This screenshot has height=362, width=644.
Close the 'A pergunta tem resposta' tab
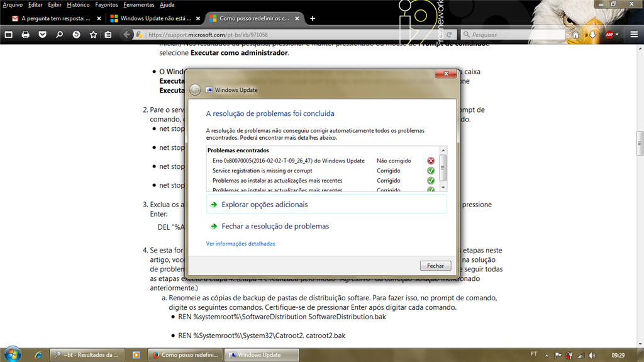pyautogui.click(x=99, y=18)
